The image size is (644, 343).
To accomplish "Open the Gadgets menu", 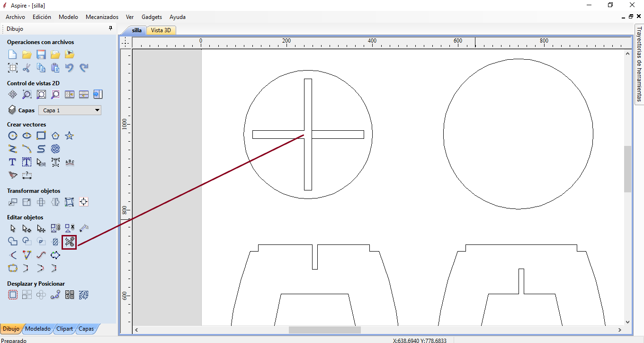I will click(152, 17).
